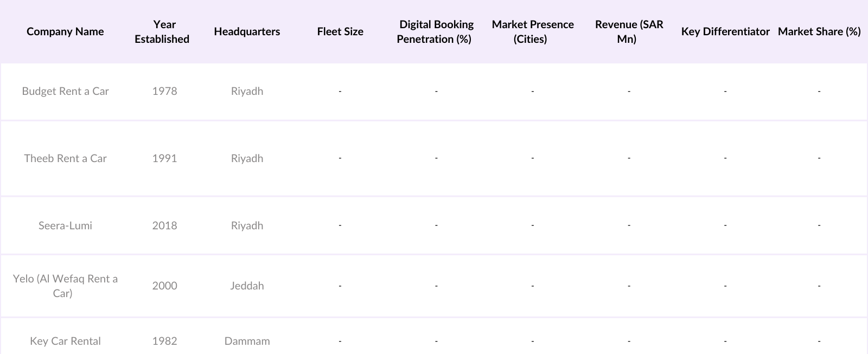Click the 2000 year established cell
The image size is (868, 354).
point(164,286)
